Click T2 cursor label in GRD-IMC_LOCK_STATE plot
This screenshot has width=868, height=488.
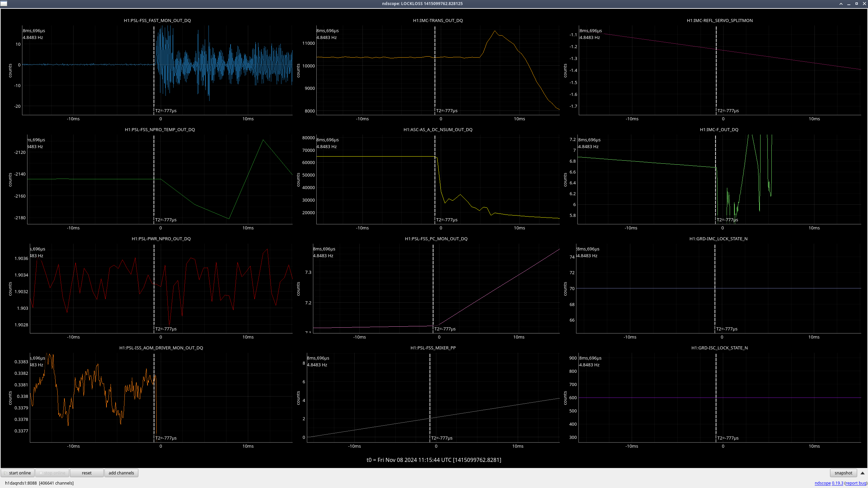tap(727, 329)
